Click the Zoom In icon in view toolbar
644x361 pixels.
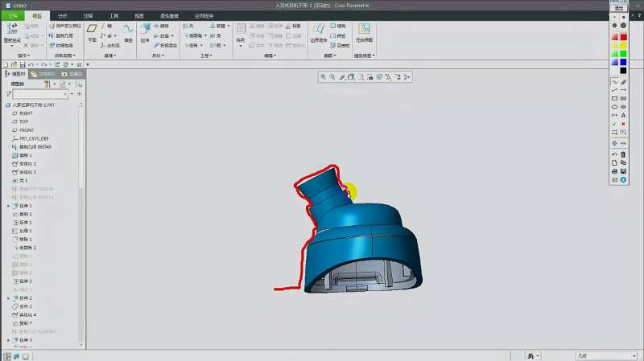323,76
